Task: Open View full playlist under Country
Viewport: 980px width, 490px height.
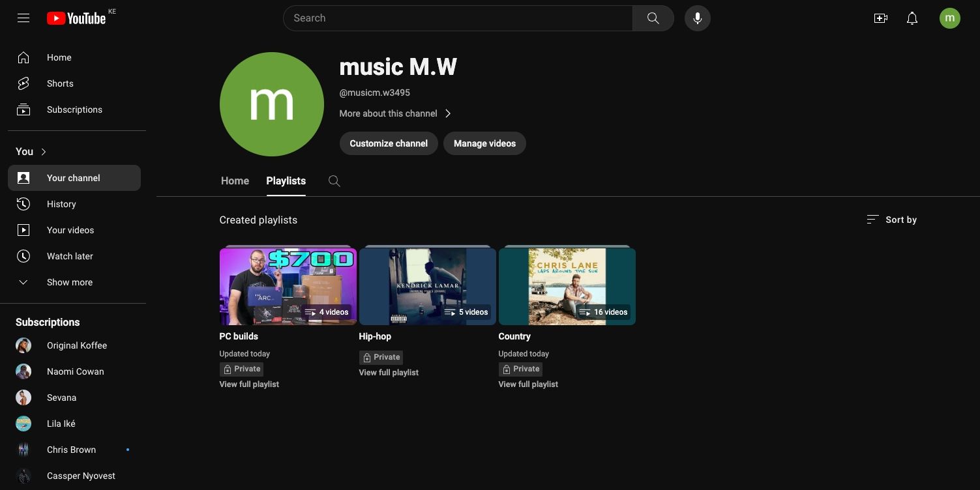Action: (528, 384)
